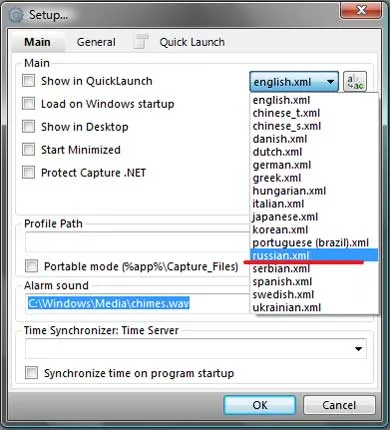Select greek.xml from the list

coord(314,178)
